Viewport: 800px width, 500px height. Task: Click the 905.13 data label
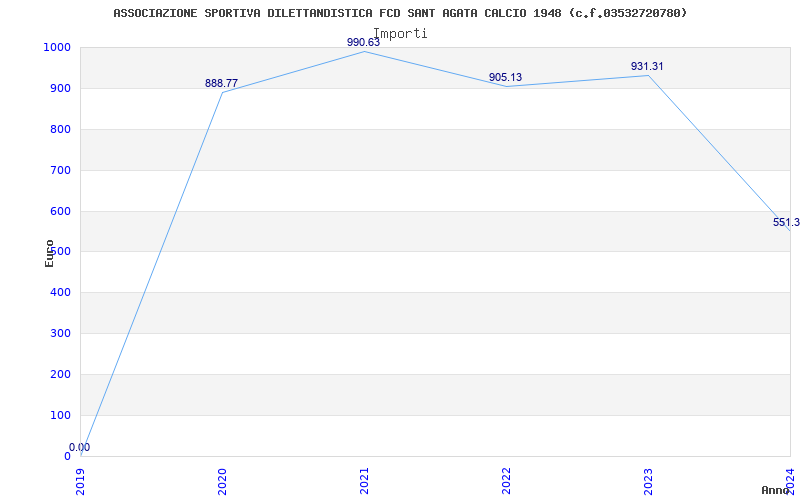tap(505, 77)
